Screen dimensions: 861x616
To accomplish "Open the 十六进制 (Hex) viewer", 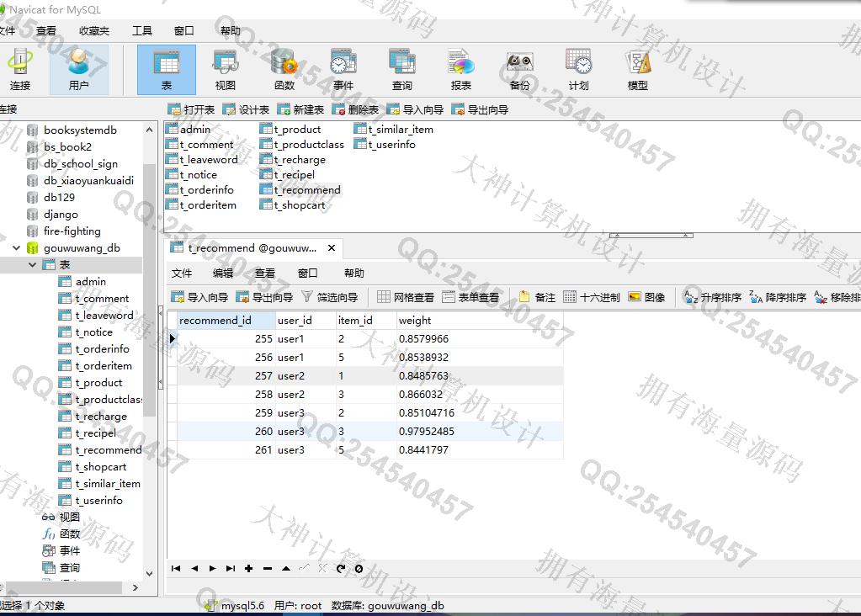I will [592, 297].
